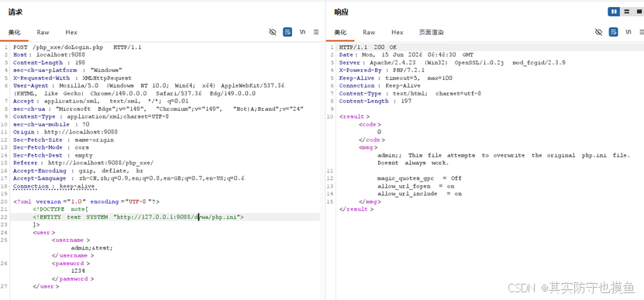
Task: Click request Connection: keep-alive header
Action: click(54, 186)
